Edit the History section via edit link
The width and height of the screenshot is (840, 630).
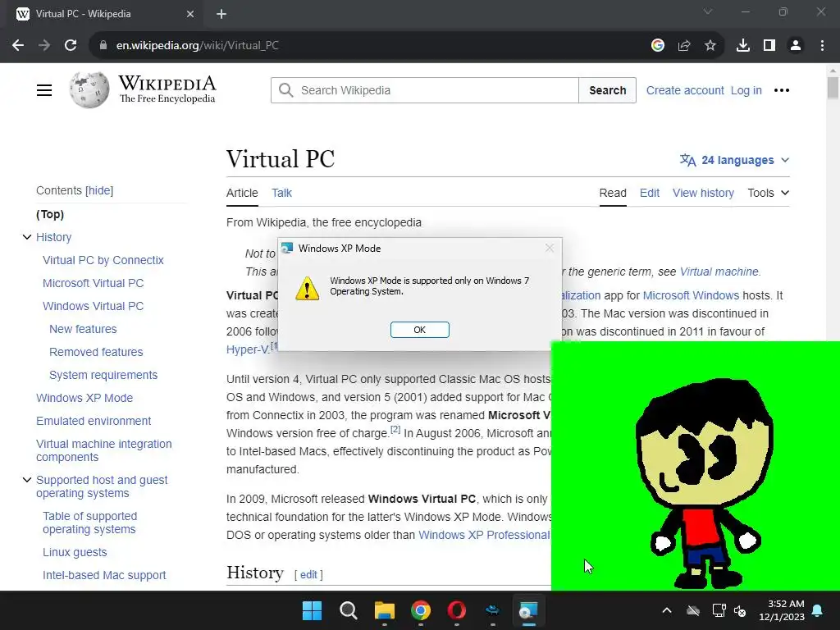point(308,574)
